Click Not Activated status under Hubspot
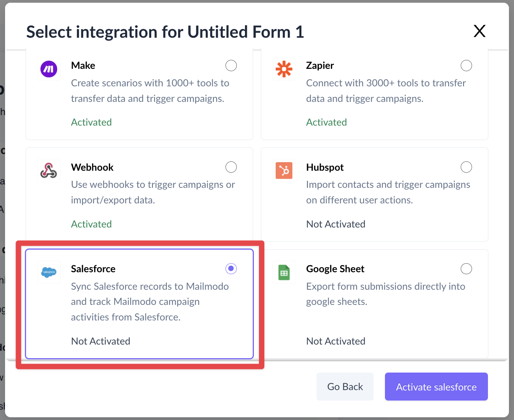 pyautogui.click(x=336, y=224)
